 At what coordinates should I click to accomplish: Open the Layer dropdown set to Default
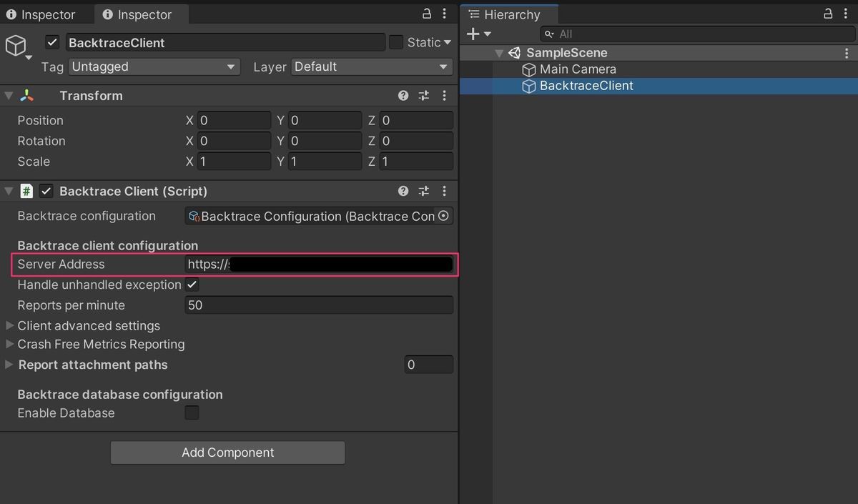(x=371, y=66)
